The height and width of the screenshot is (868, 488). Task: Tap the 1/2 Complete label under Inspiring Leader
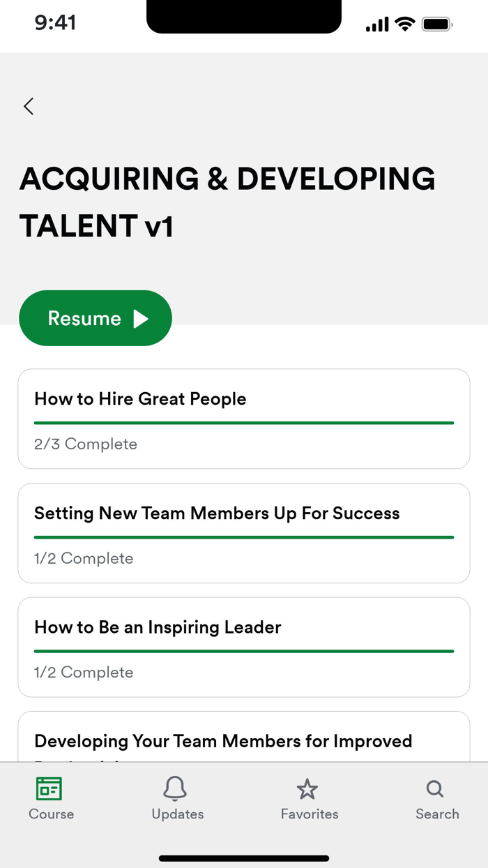pyautogui.click(x=83, y=672)
